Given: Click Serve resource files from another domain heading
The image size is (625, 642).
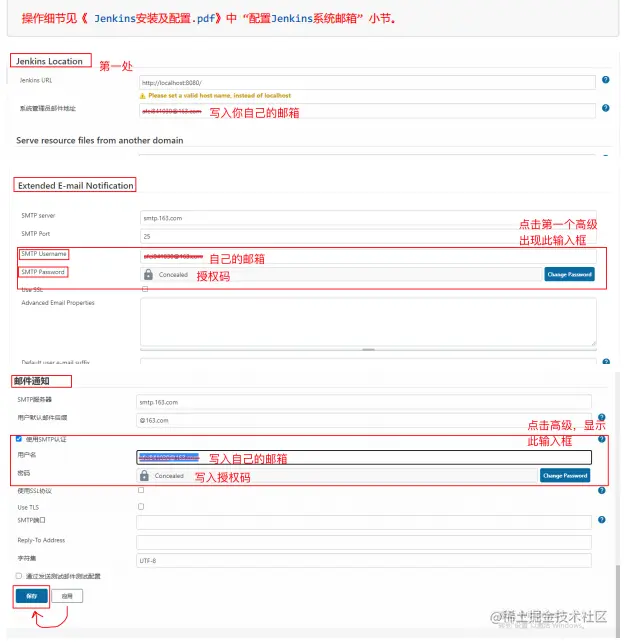Looking at the screenshot, I should [x=100, y=140].
